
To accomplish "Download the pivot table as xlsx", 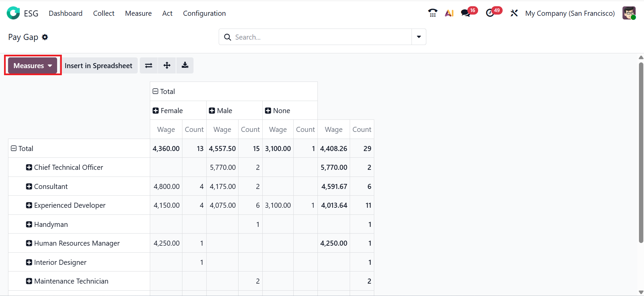I will [185, 65].
